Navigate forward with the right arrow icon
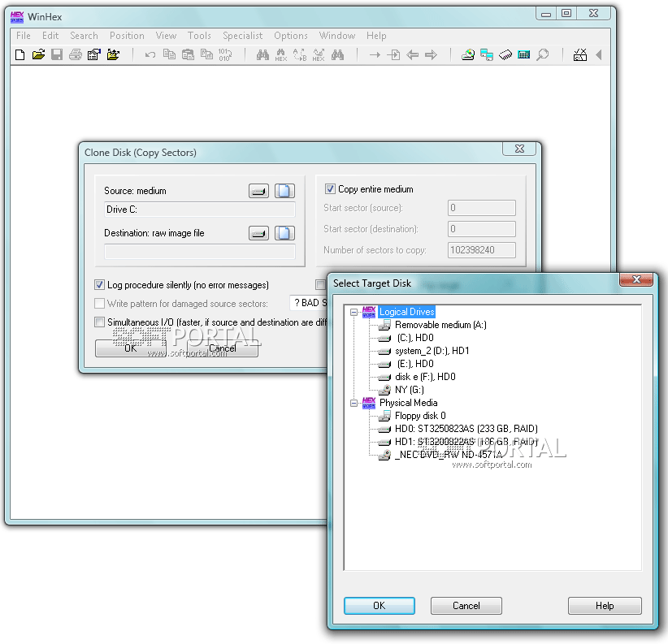This screenshot has width=668, height=644. (x=432, y=55)
